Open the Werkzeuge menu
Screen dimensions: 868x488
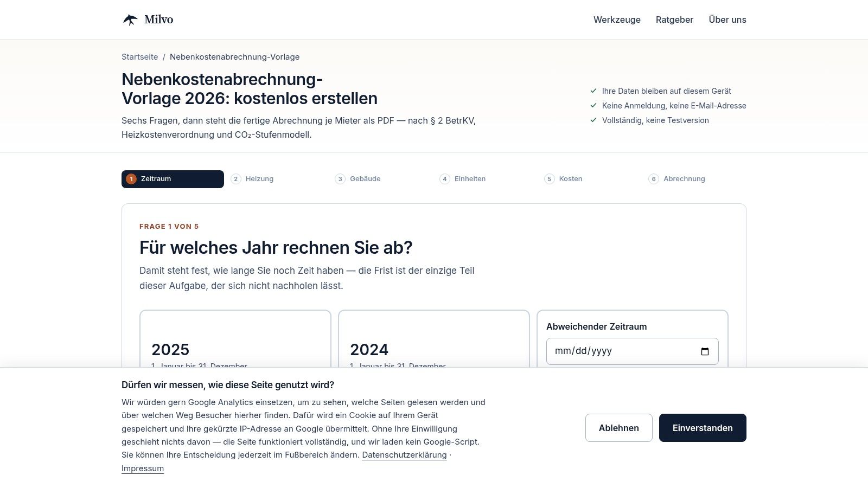click(617, 20)
